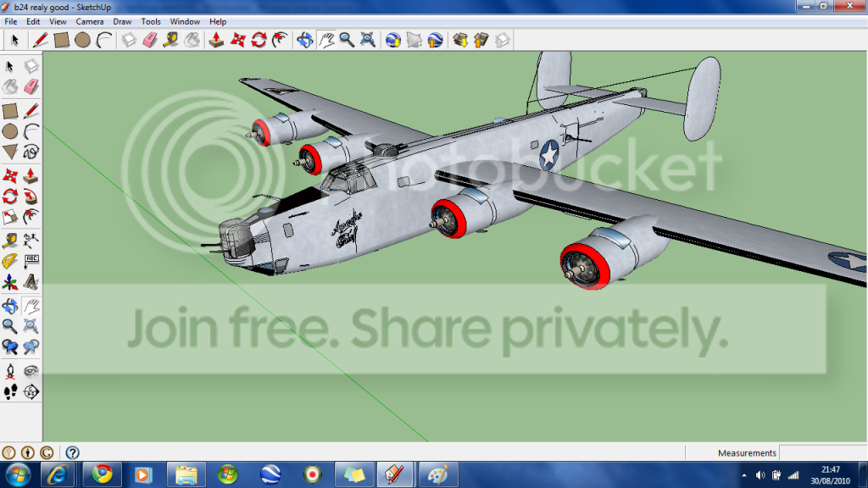This screenshot has height=488, width=868.
Task: Click the Add Location globe icon
Action: [393, 40]
